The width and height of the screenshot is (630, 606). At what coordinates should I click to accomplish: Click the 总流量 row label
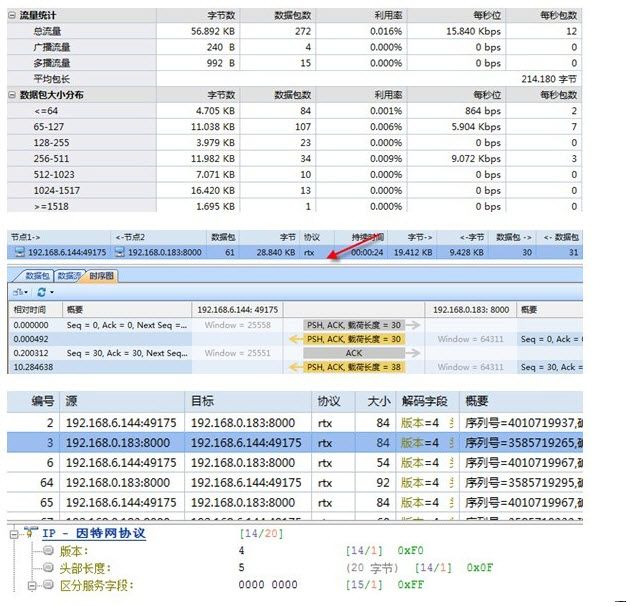(x=47, y=31)
